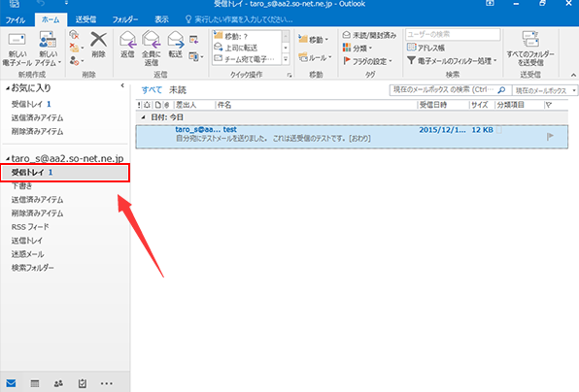
Task: Expand the quick steps gallery
Action: coord(286,59)
